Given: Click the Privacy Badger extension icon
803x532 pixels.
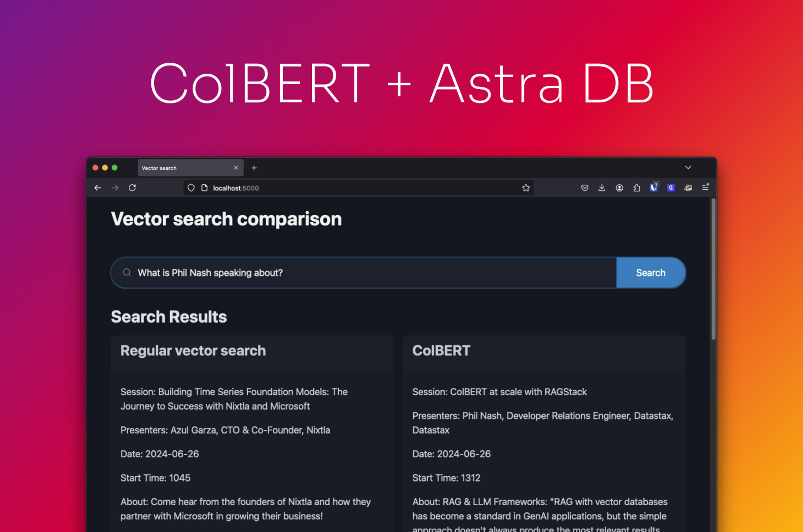Looking at the screenshot, I should point(688,188).
